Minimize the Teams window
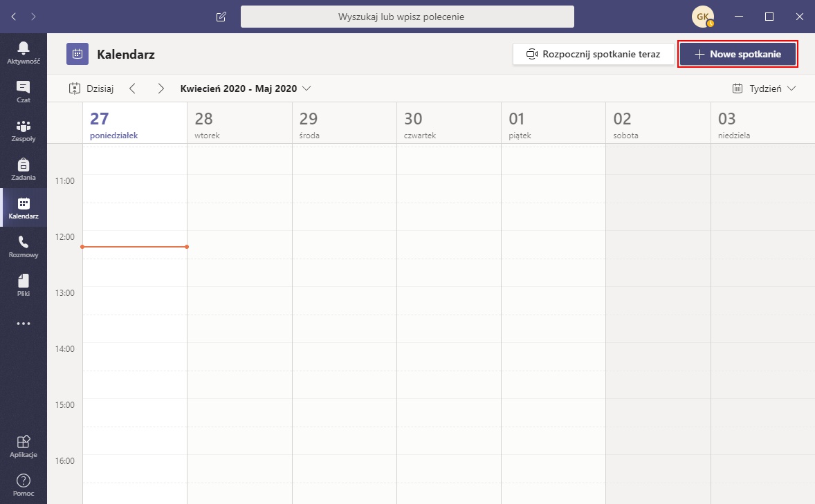The image size is (815, 504). (x=739, y=17)
